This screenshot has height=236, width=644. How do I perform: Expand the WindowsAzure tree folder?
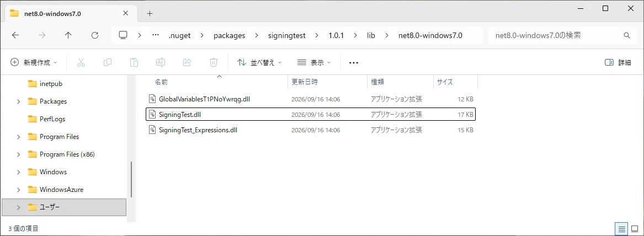(18, 190)
